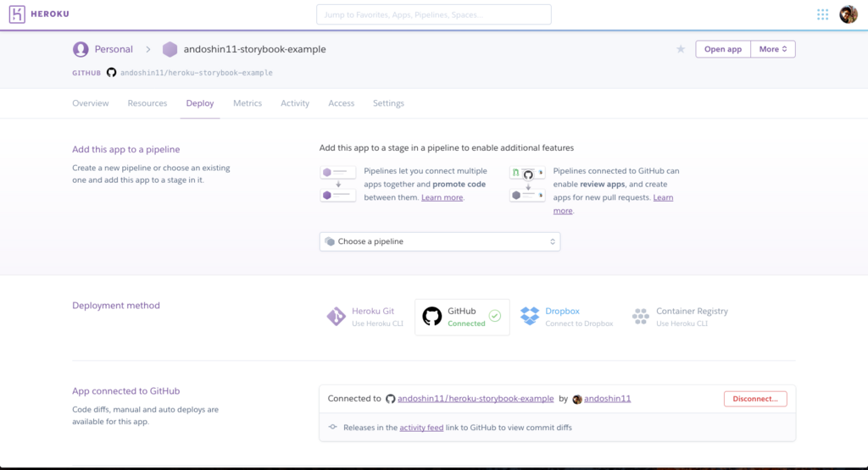The width and height of the screenshot is (868, 470).
Task: Open the Choose a pipeline dropdown
Action: pos(440,241)
